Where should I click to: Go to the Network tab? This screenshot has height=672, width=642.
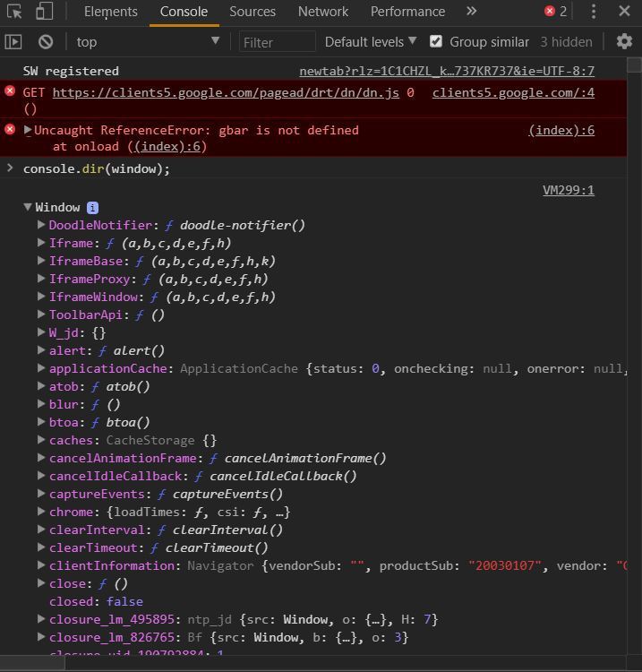point(323,12)
